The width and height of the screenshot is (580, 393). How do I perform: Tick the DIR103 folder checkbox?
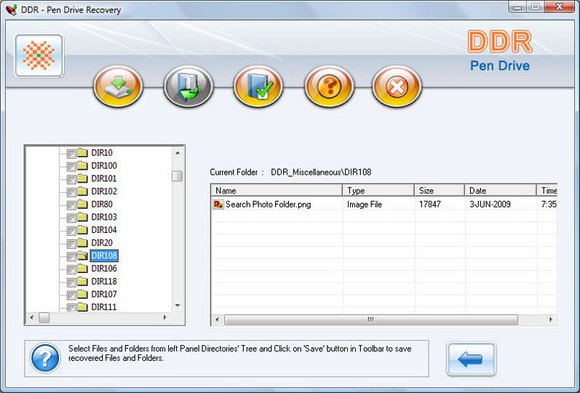pos(71,218)
